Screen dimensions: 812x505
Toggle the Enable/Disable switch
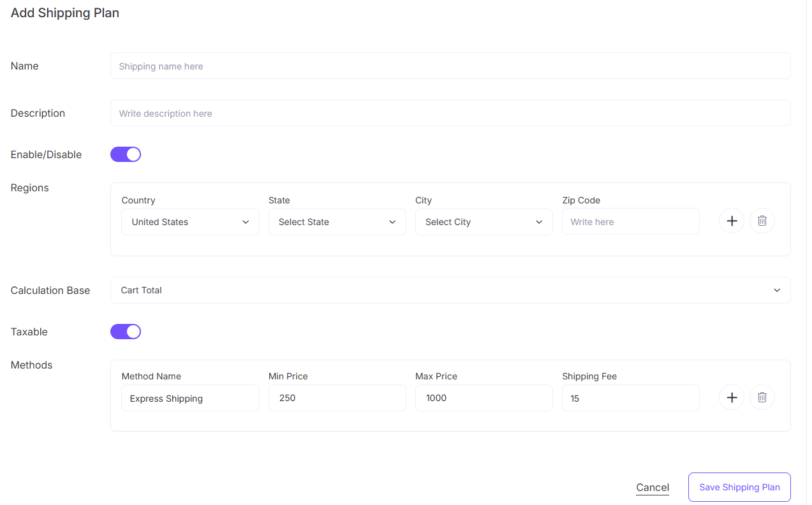[x=126, y=154]
